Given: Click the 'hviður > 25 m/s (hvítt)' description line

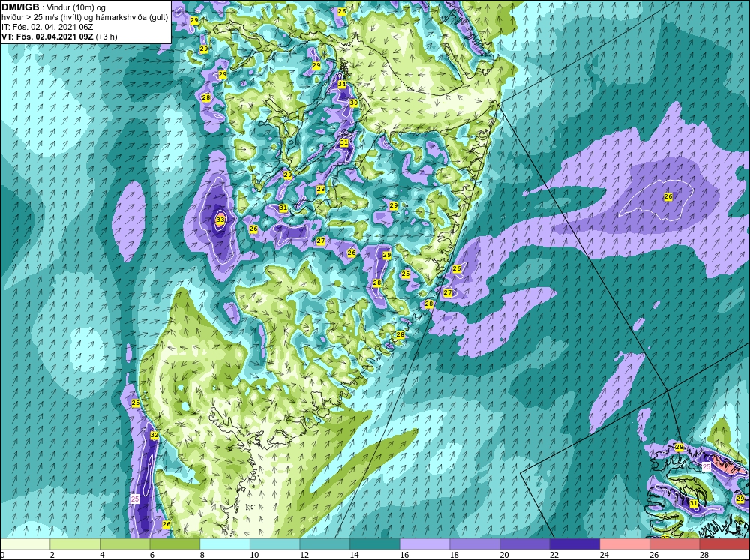Looking at the screenshot, I should tap(85, 18).
